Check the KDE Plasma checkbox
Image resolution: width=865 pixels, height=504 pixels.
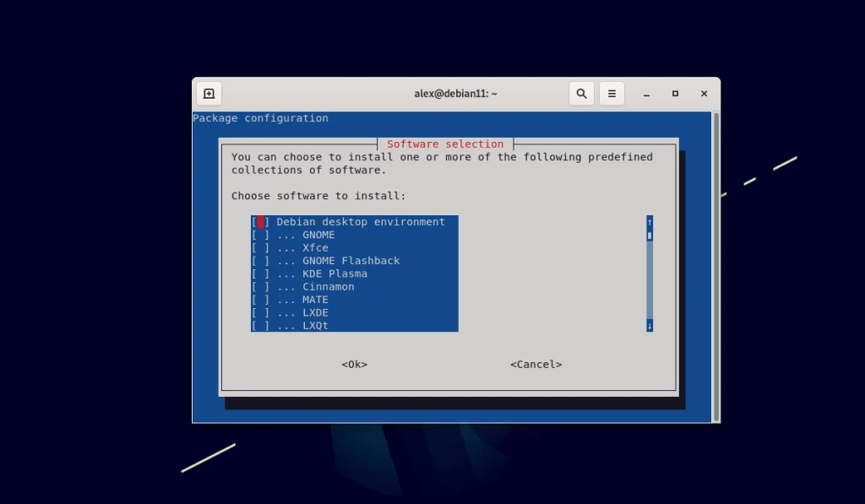click(x=258, y=274)
